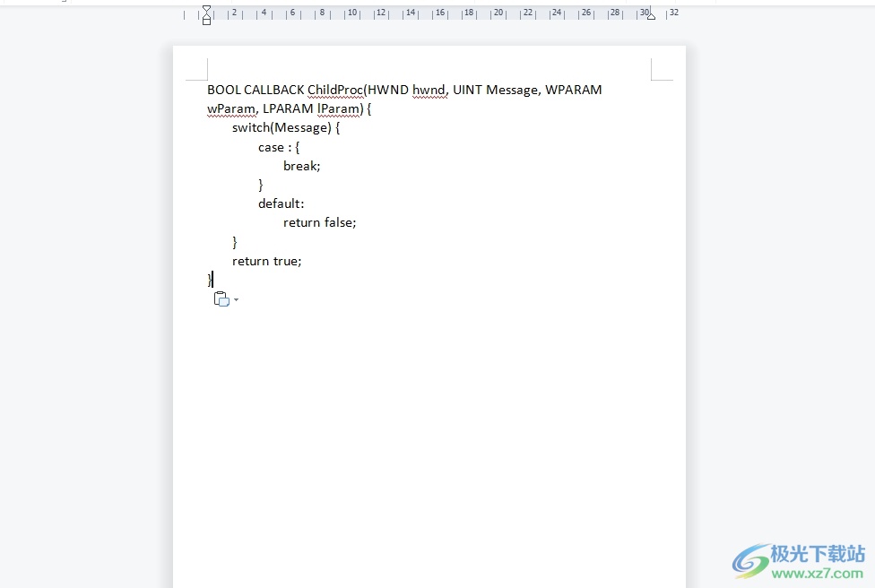Click the word 'lParam' in the document
The image size is (875, 588).
coord(339,108)
